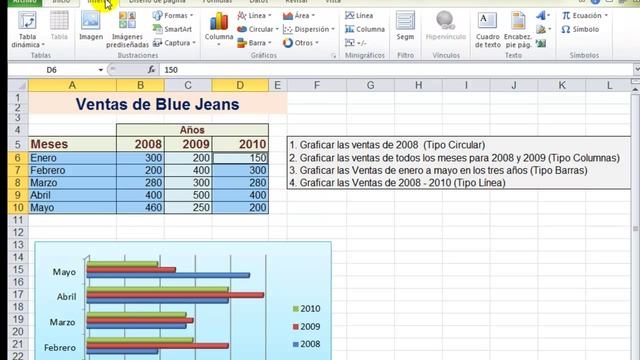Insert a Línea sparkline

[359, 16]
